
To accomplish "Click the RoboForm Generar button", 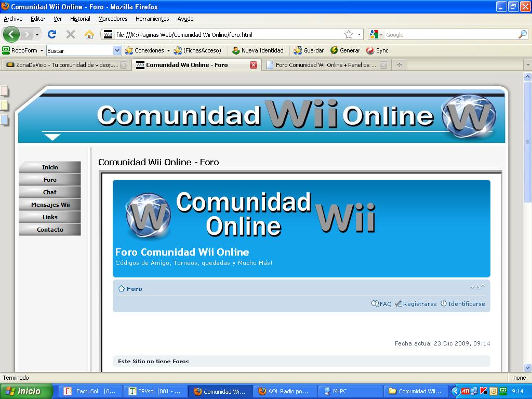I will pos(345,50).
